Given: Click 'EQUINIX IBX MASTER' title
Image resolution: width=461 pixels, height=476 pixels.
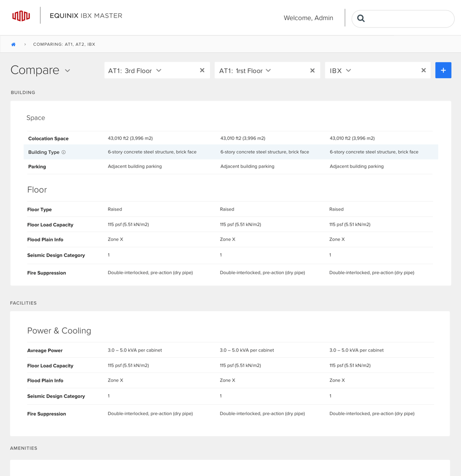Looking at the screenshot, I should click(86, 16).
